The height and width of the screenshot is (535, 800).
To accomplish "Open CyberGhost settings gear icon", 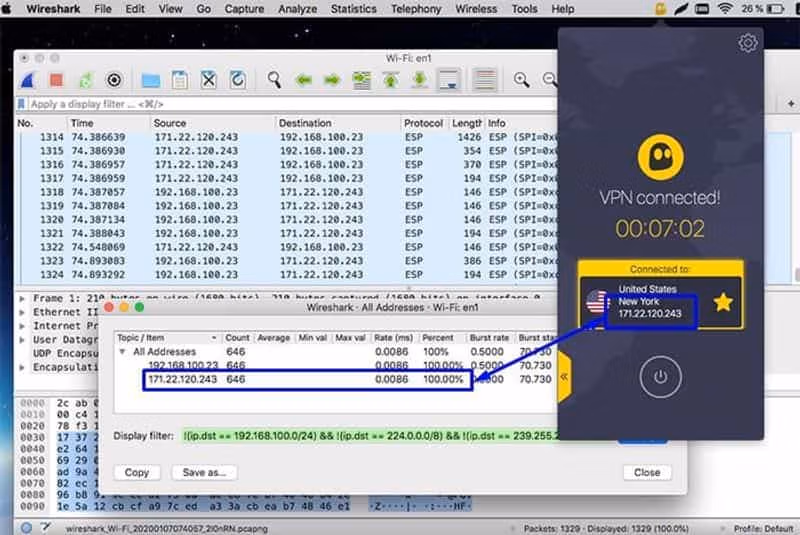I will pos(747,43).
